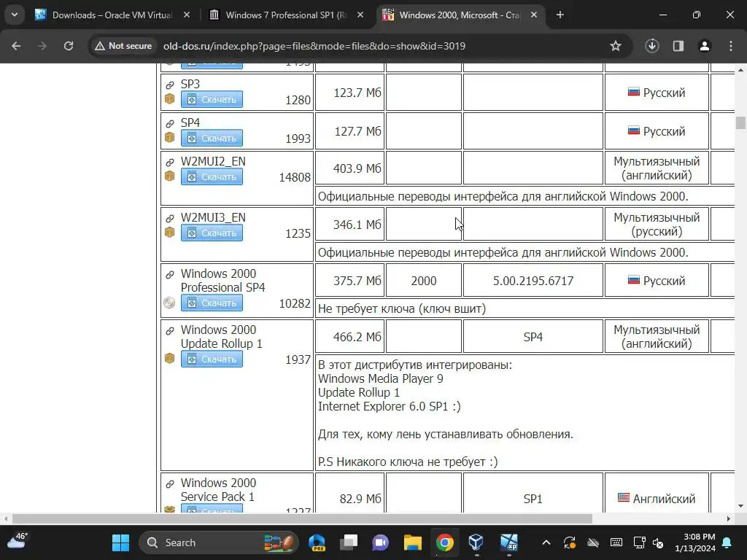The height and width of the screenshot is (560, 747).
Task: Open the side panel icon
Action: (x=678, y=46)
